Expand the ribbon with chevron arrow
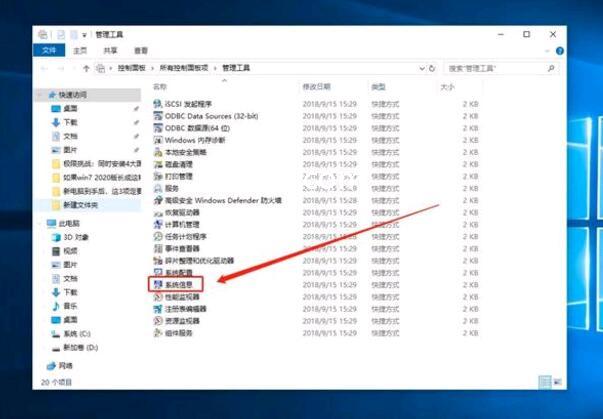603x419 pixels. point(544,50)
